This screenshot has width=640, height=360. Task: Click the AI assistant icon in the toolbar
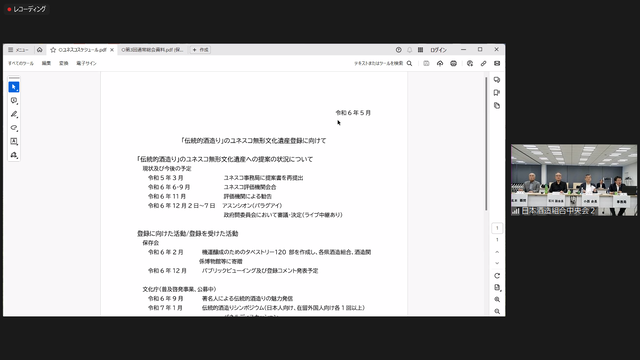(470, 63)
